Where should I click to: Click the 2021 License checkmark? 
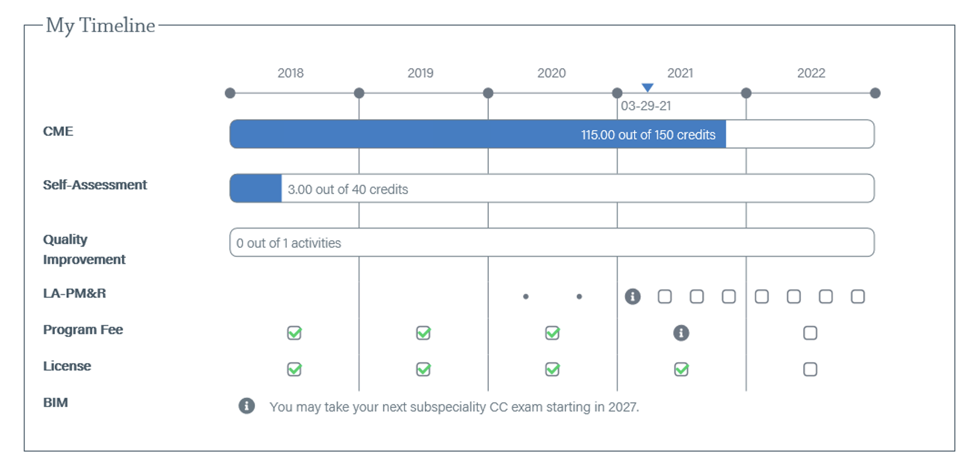pos(681,369)
